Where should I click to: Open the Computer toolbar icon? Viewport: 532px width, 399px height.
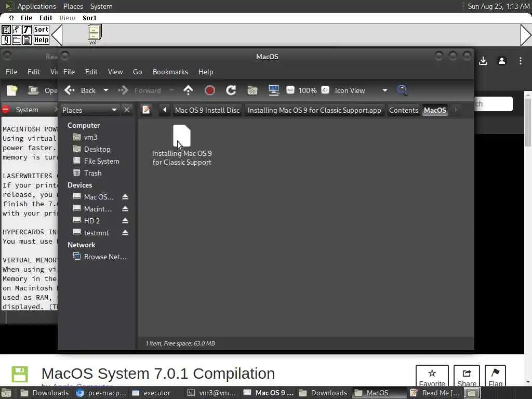click(x=273, y=90)
